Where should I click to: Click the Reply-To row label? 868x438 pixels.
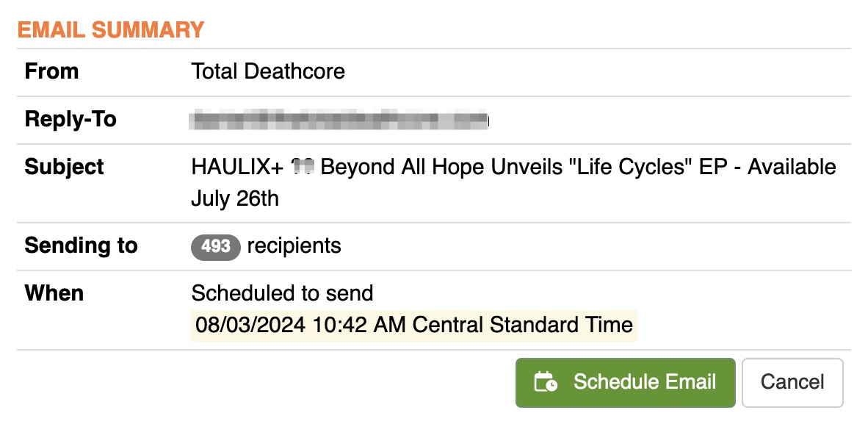click(70, 120)
